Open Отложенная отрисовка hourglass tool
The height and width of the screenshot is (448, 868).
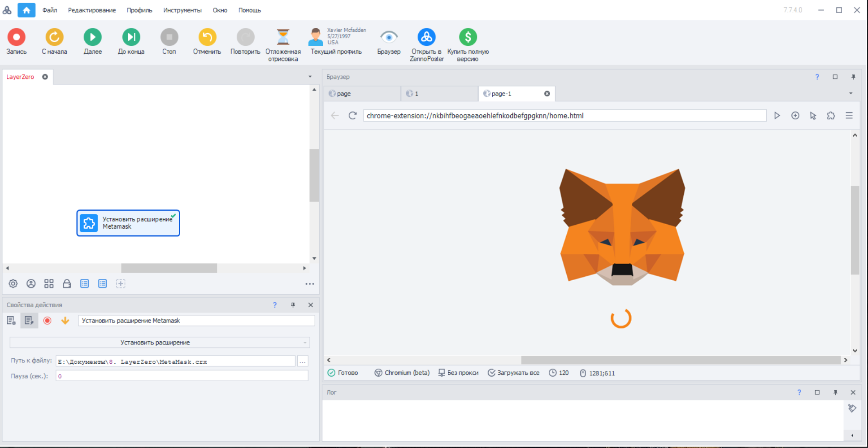[283, 38]
